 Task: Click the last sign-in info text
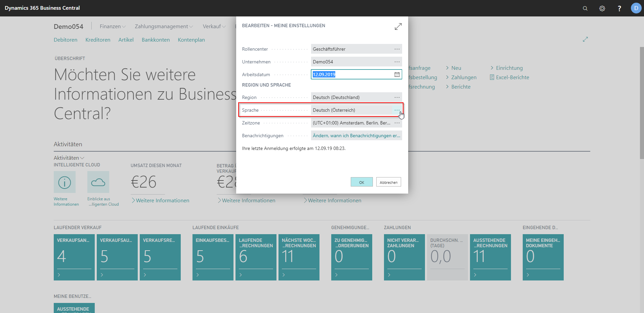(x=294, y=148)
